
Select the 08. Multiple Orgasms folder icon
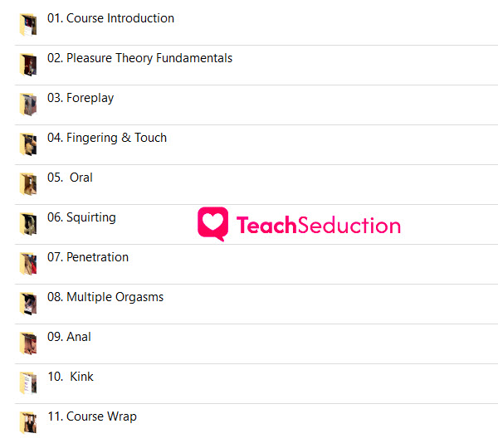28,304
